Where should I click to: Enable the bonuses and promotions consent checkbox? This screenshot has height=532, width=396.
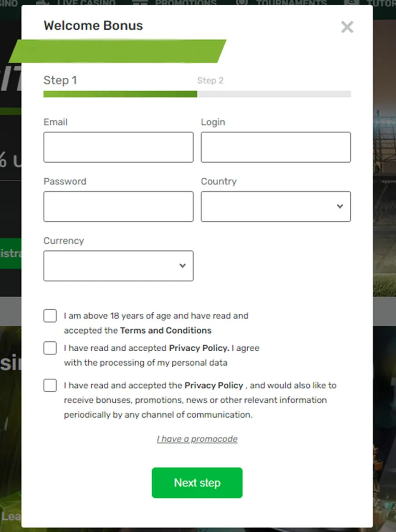point(50,385)
